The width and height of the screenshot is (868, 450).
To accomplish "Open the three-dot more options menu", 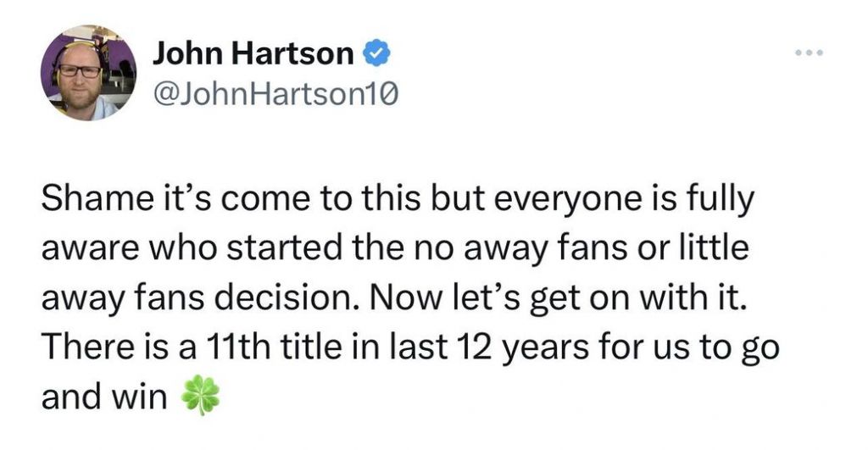I will coord(809,56).
